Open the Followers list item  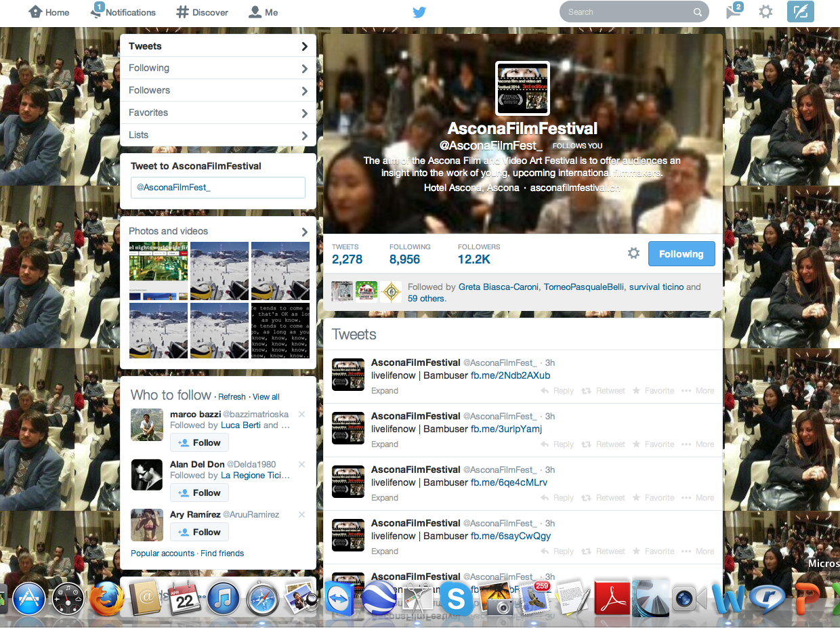click(217, 91)
